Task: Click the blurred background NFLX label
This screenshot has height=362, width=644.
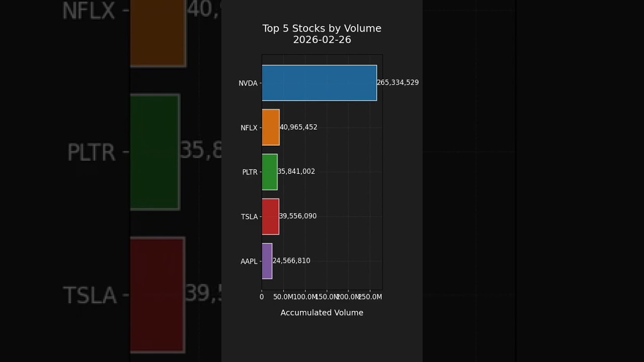Action: tap(89, 11)
